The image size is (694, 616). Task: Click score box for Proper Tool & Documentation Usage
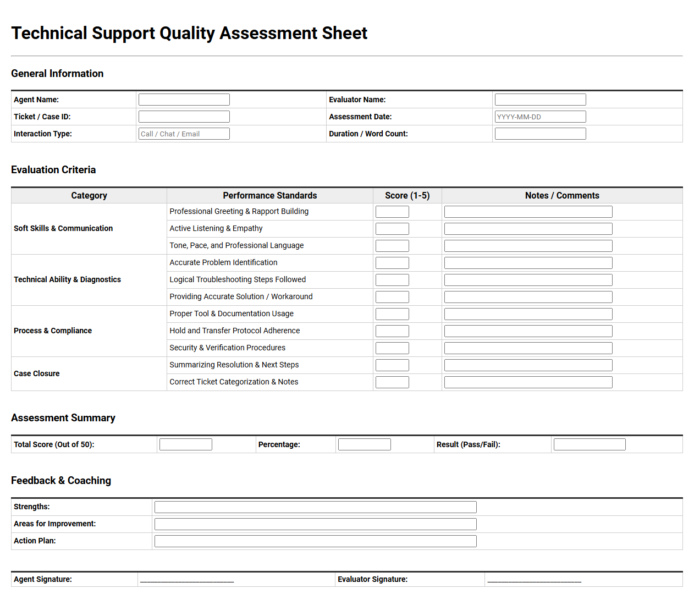[x=392, y=314]
